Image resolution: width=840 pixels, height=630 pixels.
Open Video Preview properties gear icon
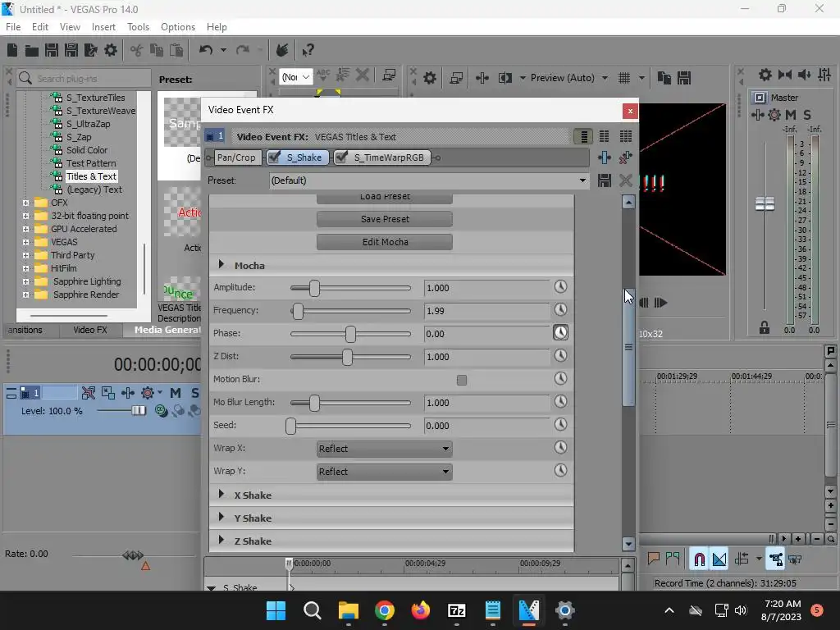(x=430, y=78)
